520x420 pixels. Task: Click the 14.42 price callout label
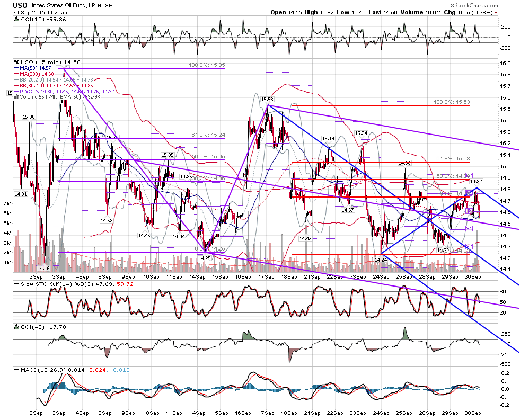(305, 238)
